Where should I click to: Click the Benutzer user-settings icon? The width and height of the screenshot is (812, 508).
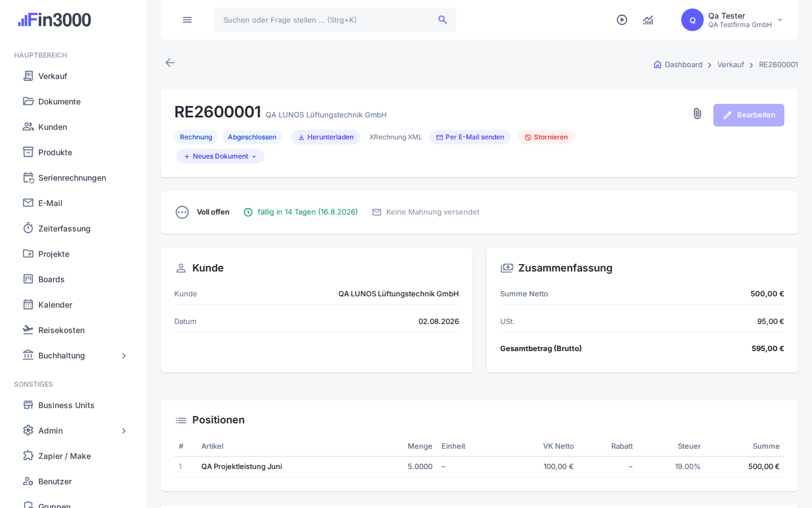point(28,481)
